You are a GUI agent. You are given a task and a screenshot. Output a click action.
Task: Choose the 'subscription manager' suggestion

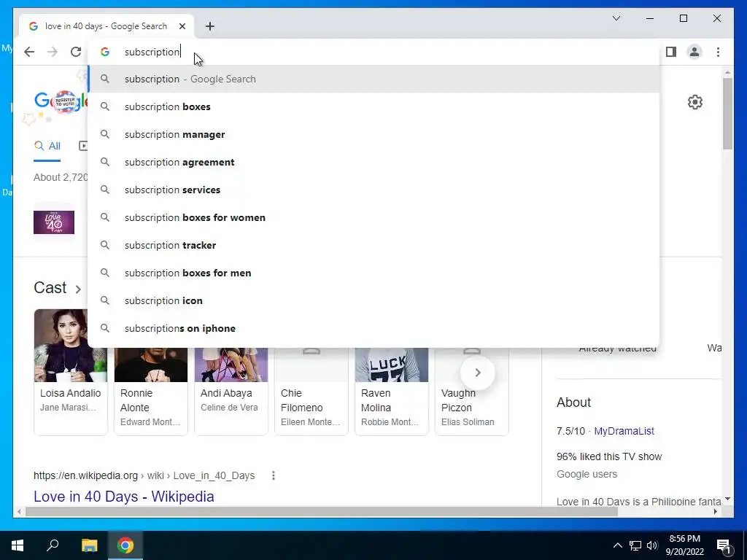point(374,134)
